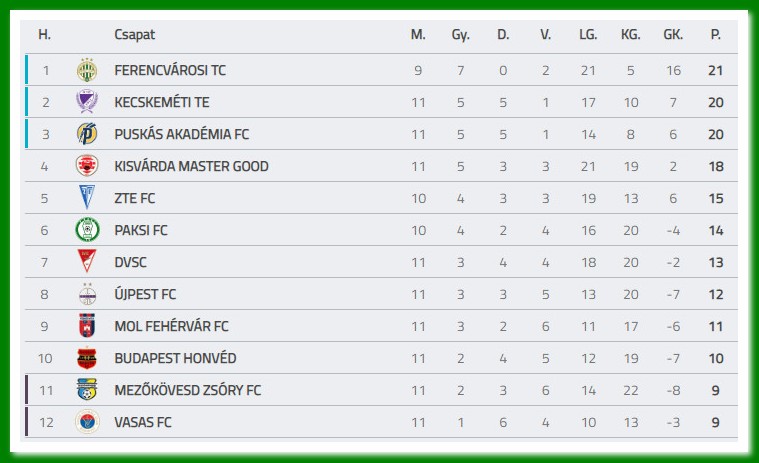
Task: Click the Puskás Akadémia FC crest
Action: [x=87, y=134]
